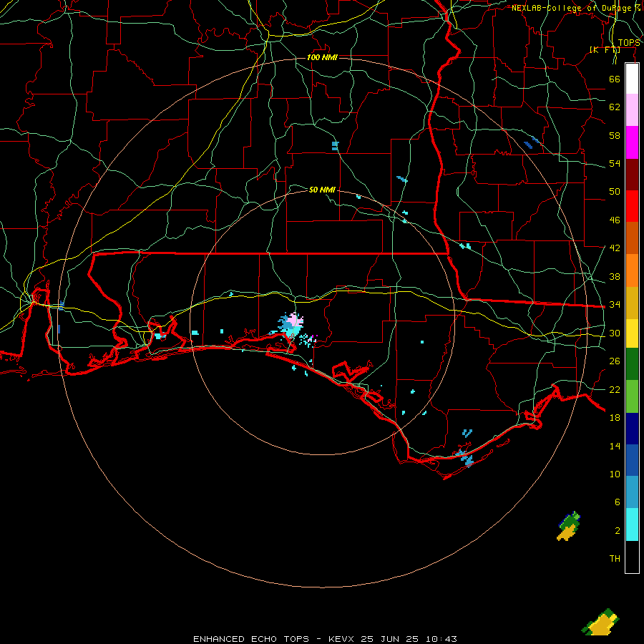The height and width of the screenshot is (644, 644).
Task: Click the dark orange legend swatch
Action: click(x=632, y=238)
